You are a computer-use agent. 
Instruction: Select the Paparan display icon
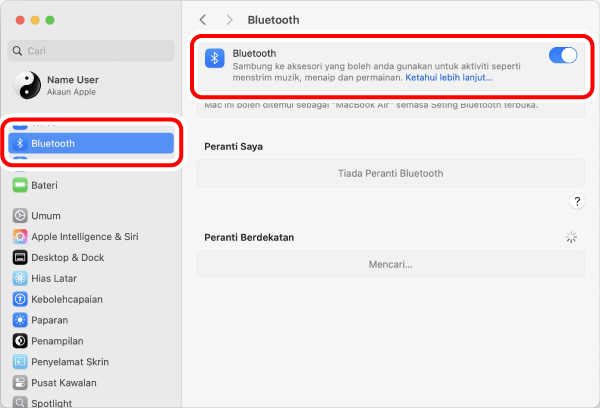pyautogui.click(x=20, y=320)
